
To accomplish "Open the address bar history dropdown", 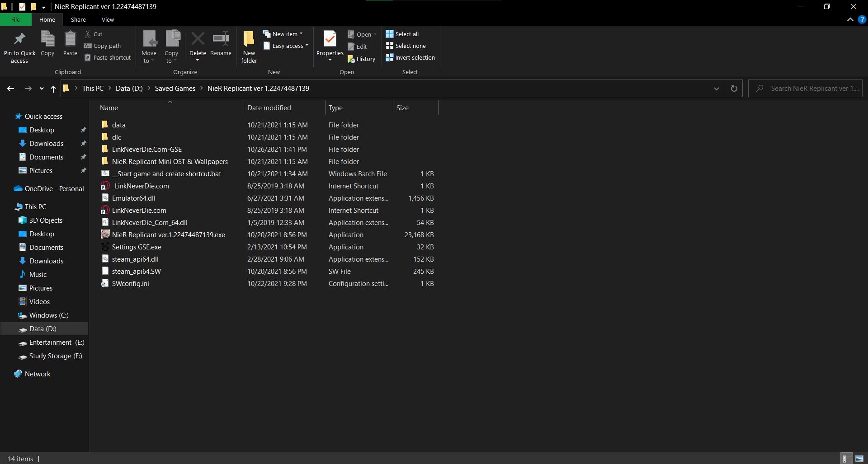I will pos(716,89).
